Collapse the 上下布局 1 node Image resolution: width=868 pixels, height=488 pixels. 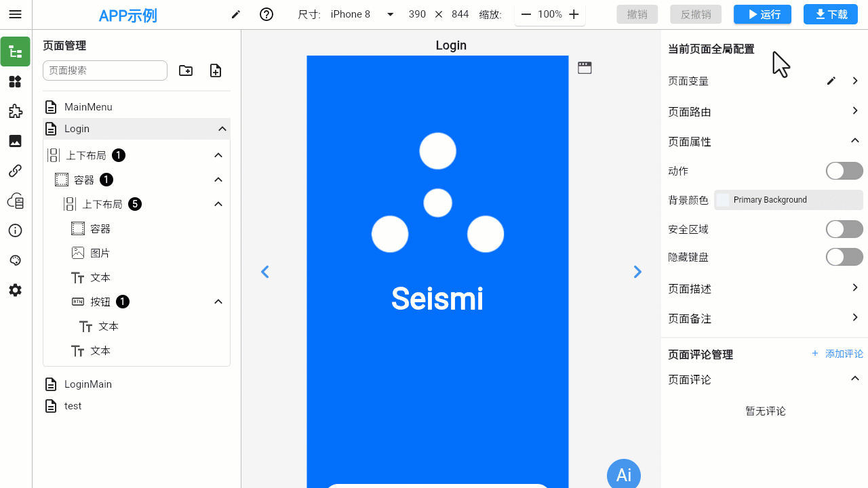click(x=218, y=155)
